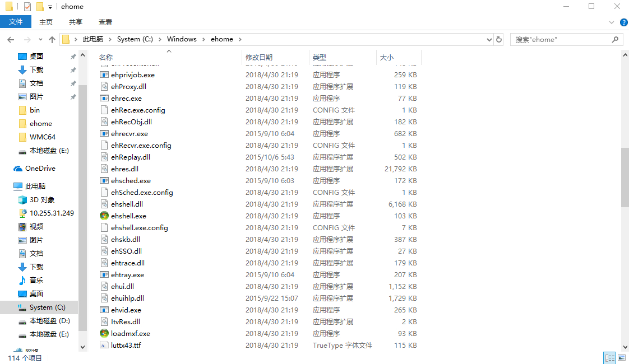This screenshot has height=364, width=629.
Task: Sort by 大小 column header
Action: coord(387,57)
